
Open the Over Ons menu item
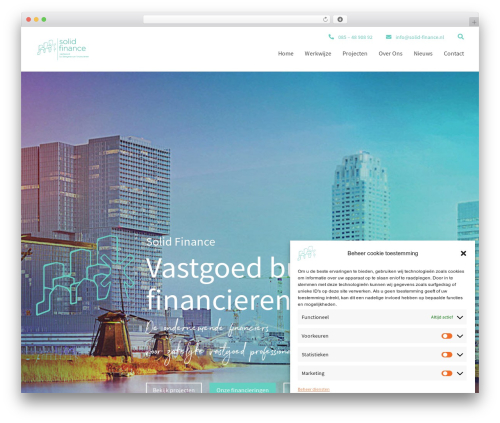pyautogui.click(x=390, y=54)
